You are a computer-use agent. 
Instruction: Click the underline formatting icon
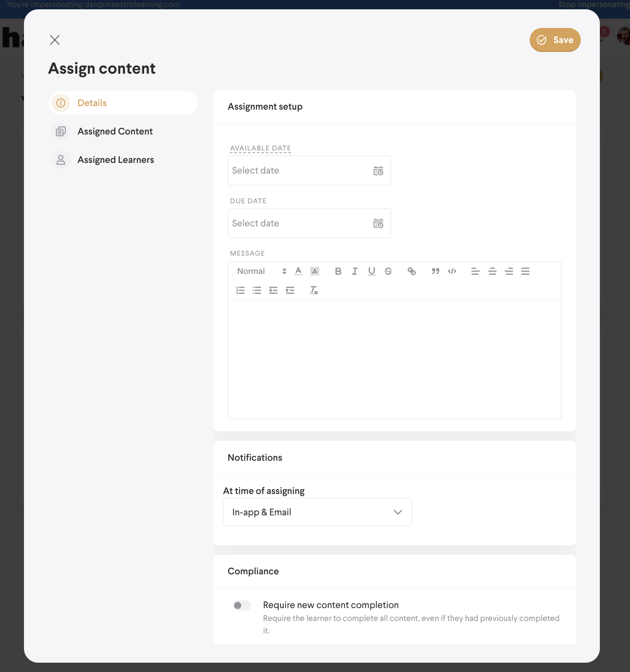(372, 271)
